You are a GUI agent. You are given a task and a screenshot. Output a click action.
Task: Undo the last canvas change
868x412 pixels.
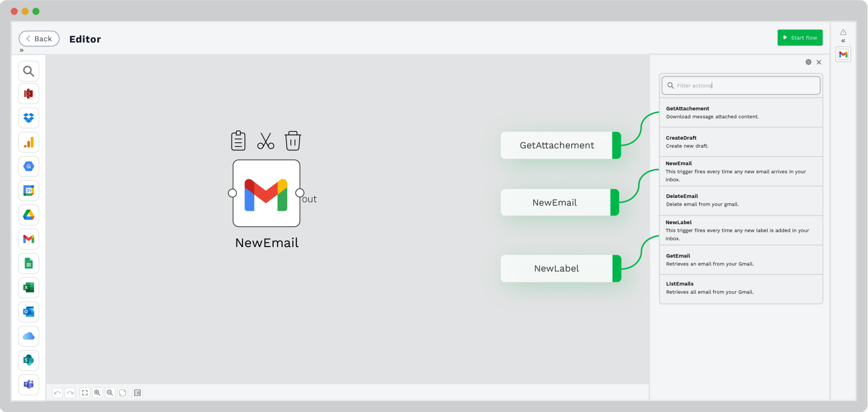57,393
